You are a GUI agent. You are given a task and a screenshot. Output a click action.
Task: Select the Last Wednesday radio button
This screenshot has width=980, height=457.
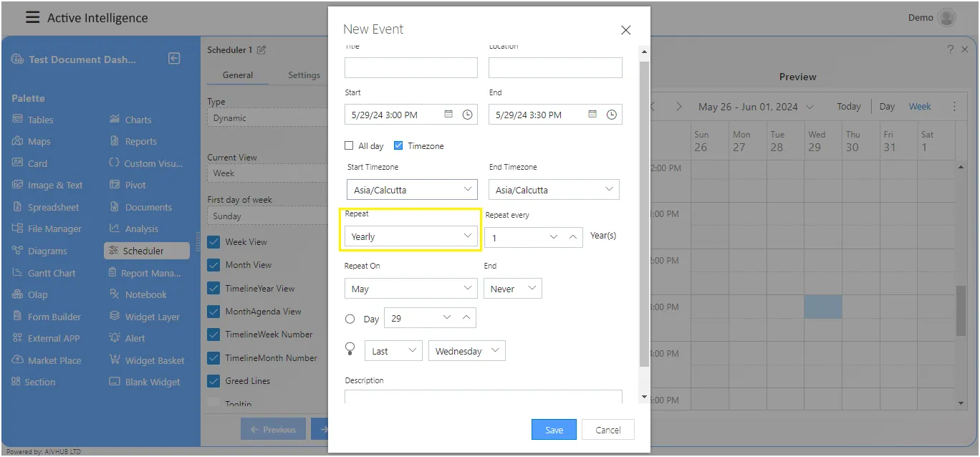click(350, 348)
